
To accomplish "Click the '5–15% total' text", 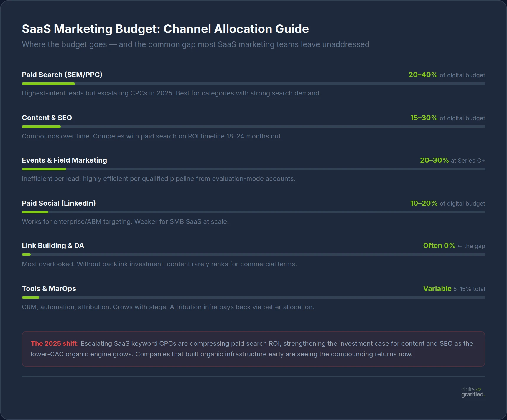I will pyautogui.click(x=469, y=289).
